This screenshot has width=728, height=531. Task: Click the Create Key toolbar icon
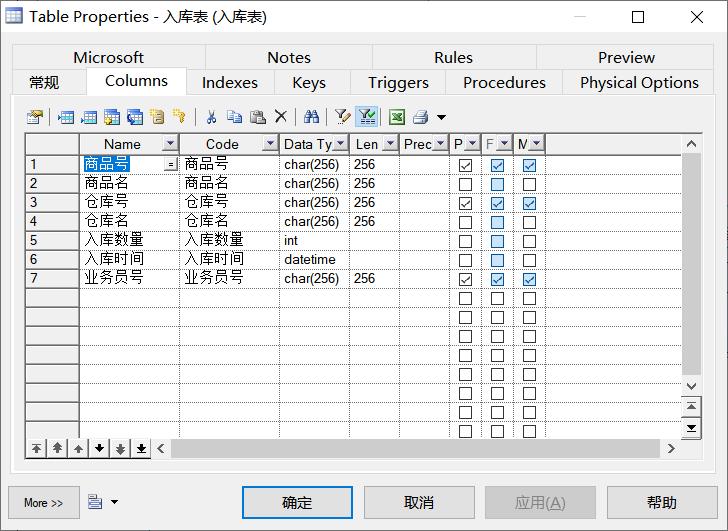tap(179, 117)
